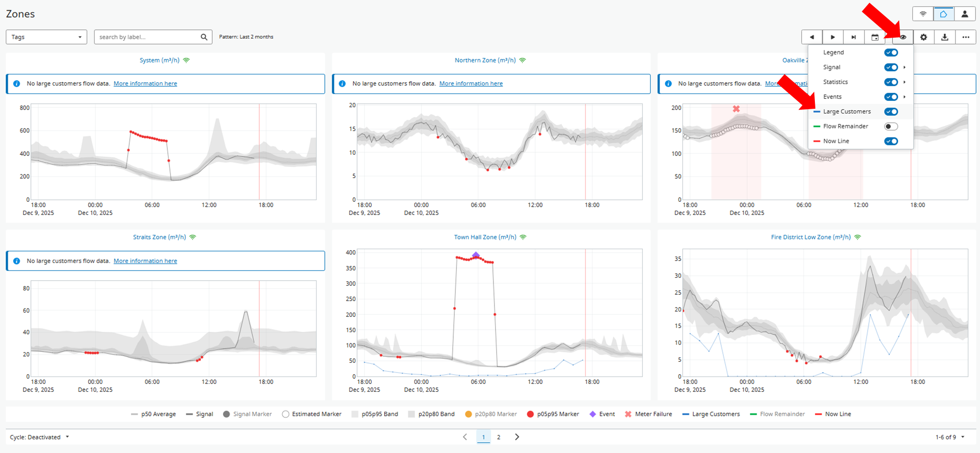
Task: Click the more options ellipsis icon
Action: 966,37
